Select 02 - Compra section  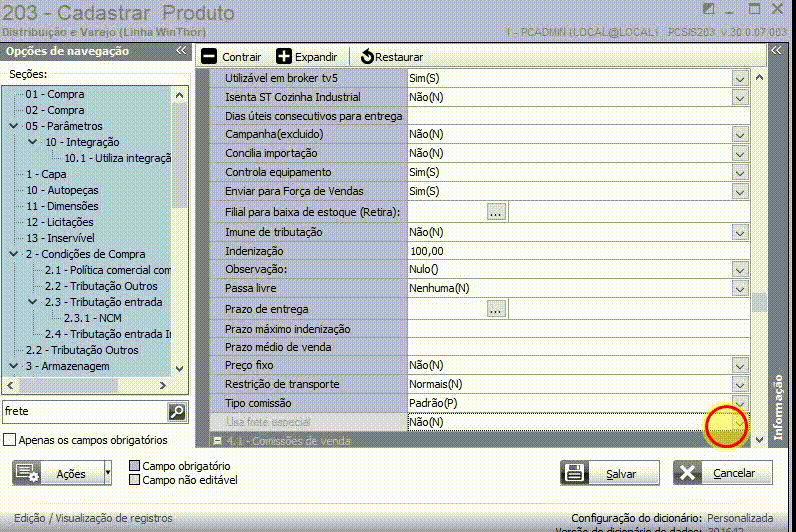pyautogui.click(x=55, y=110)
